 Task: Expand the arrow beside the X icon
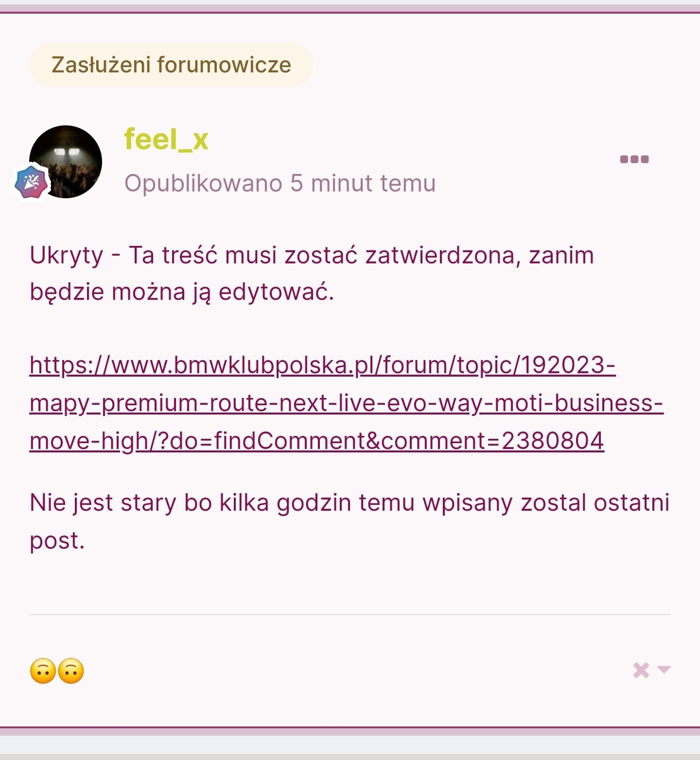(x=664, y=670)
